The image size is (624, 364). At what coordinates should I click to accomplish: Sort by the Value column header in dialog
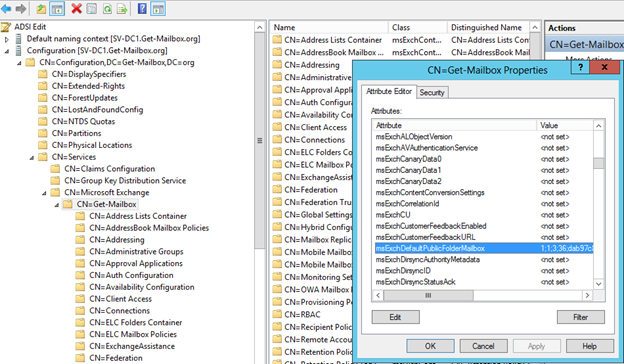point(565,125)
